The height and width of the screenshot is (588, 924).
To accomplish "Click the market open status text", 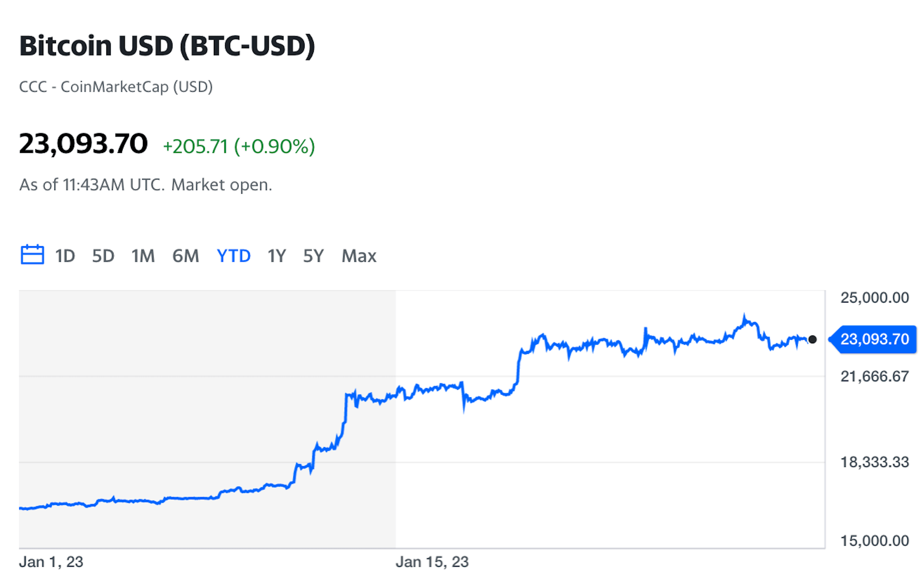I will click(x=221, y=185).
